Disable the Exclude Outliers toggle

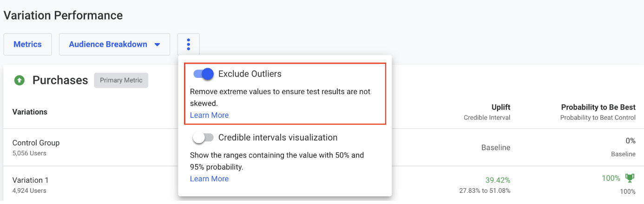coord(203,74)
